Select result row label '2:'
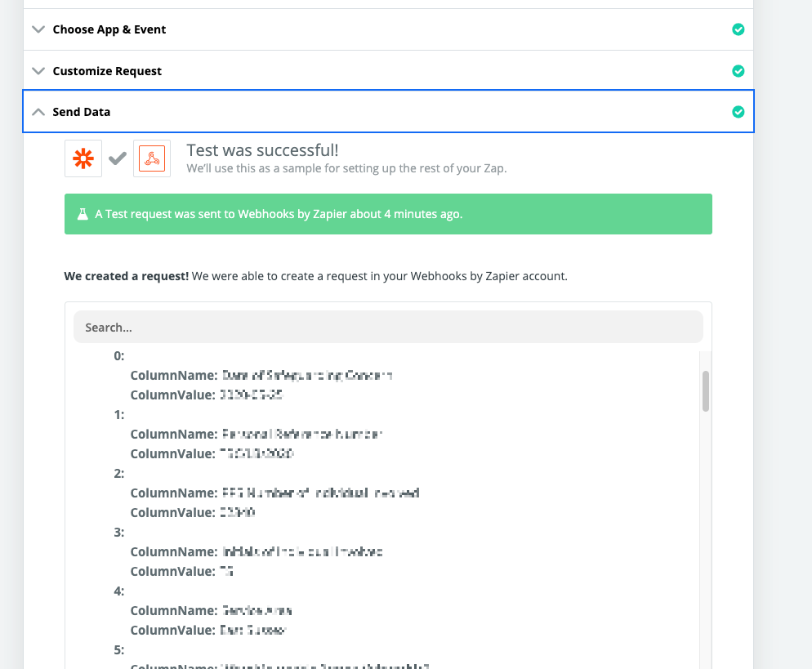The image size is (812, 669). pos(119,473)
